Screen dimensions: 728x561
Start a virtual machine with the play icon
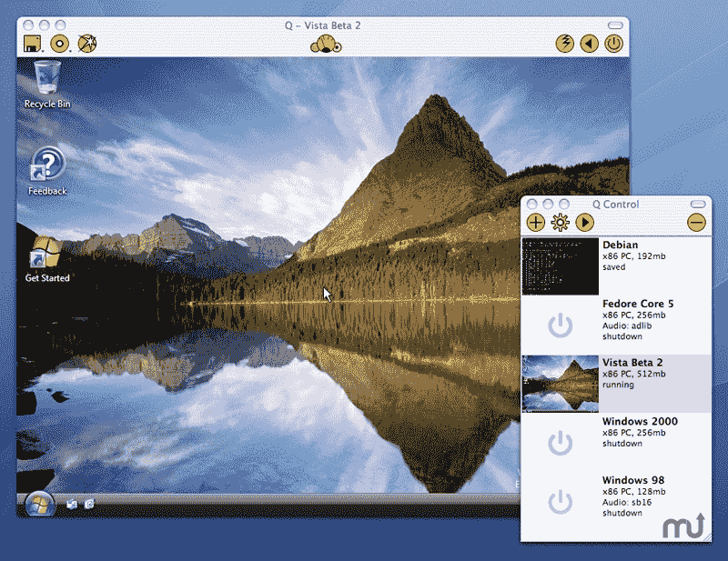[x=584, y=222]
